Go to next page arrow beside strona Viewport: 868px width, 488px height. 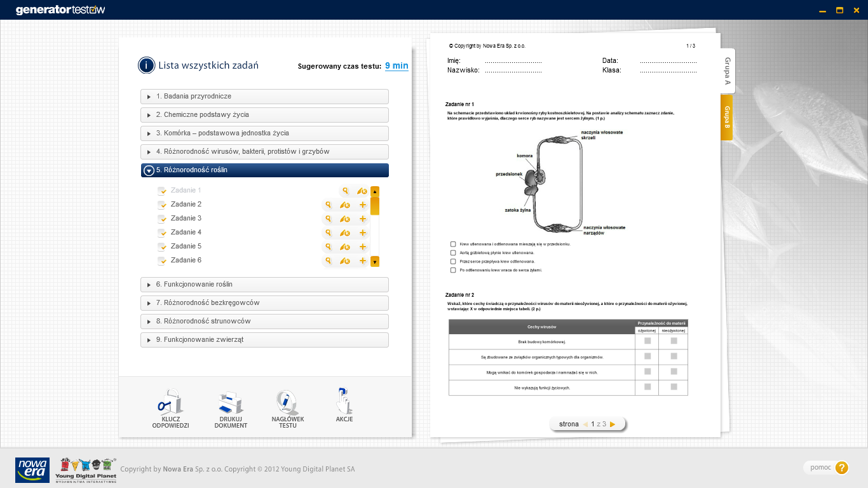tap(613, 424)
